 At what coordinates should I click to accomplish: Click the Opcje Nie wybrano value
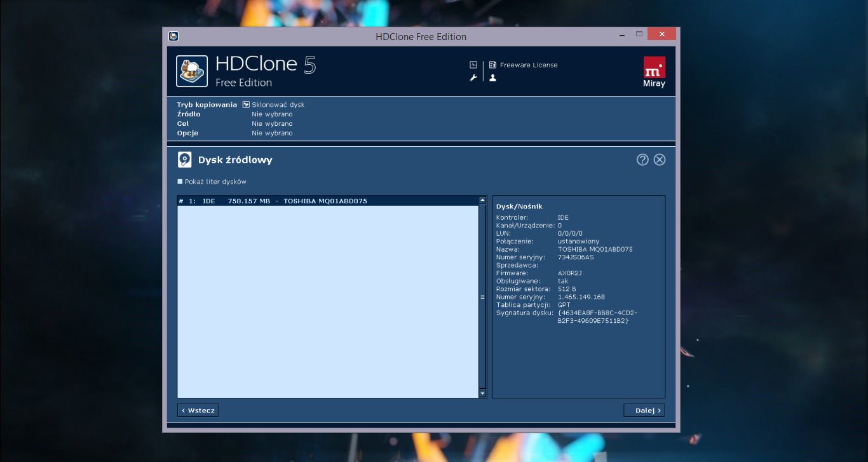click(x=272, y=133)
